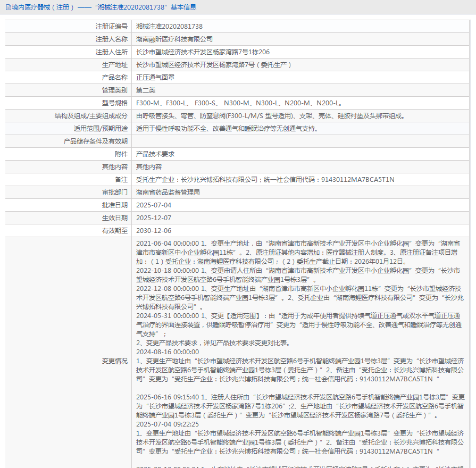Click the 注册人名称 row label

pyautogui.click(x=111, y=39)
